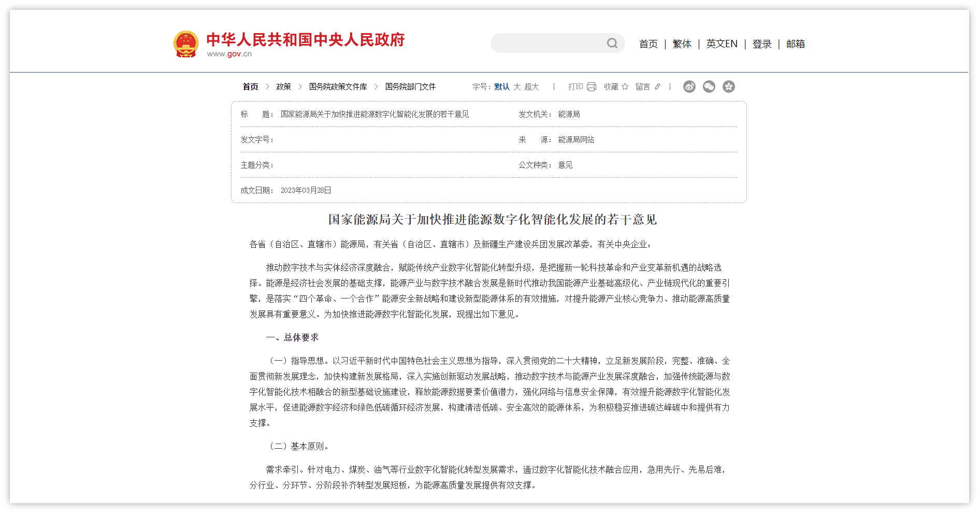Click the national emblem site logo
The height and width of the screenshot is (513, 980).
186,44
